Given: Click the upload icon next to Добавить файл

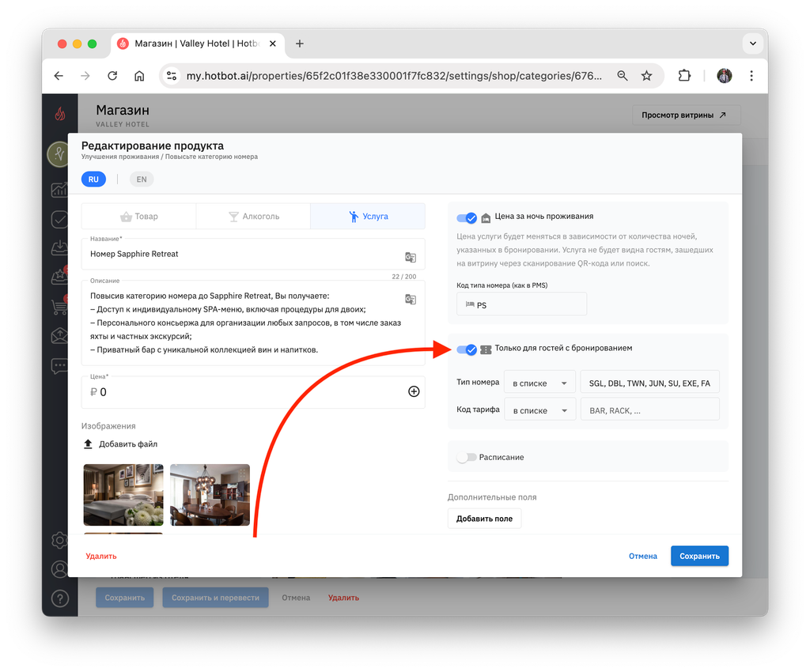Looking at the screenshot, I should [88, 444].
